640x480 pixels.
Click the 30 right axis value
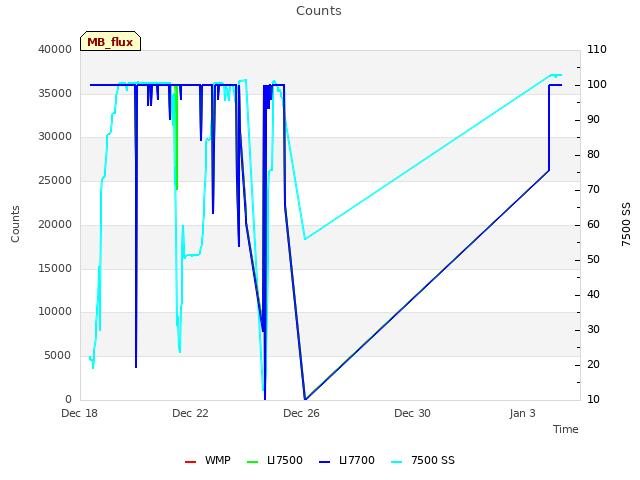point(593,329)
